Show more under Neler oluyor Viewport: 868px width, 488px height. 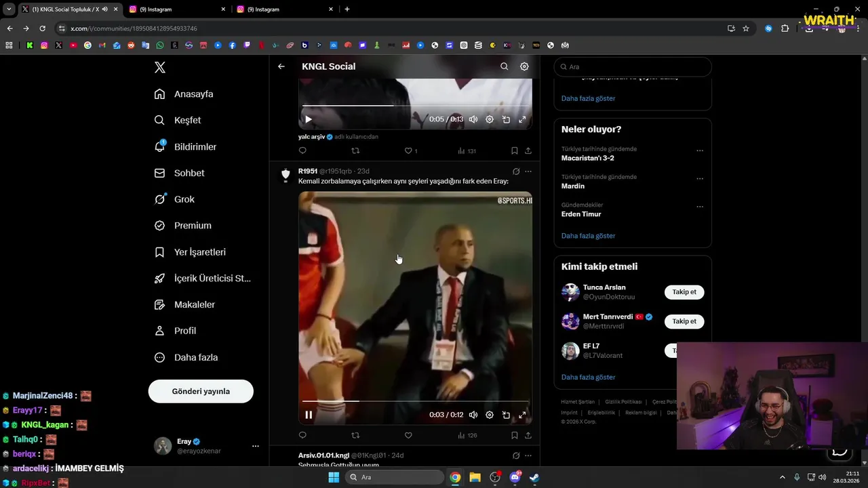tap(588, 236)
